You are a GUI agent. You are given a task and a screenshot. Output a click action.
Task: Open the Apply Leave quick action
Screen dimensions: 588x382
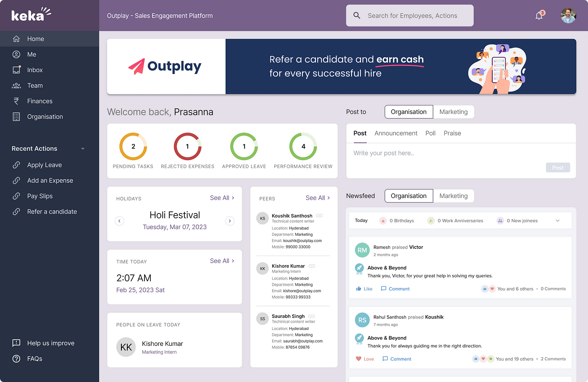tap(44, 165)
